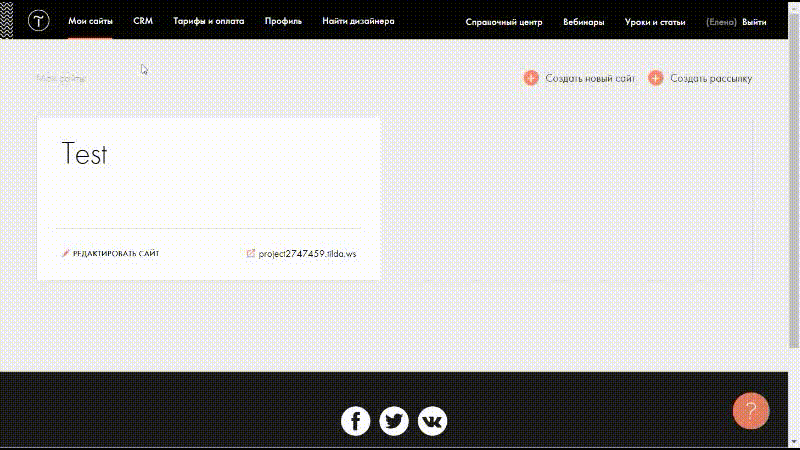Open Уроки и статьи link
Viewport: 800px width, 450px height.
pos(655,22)
